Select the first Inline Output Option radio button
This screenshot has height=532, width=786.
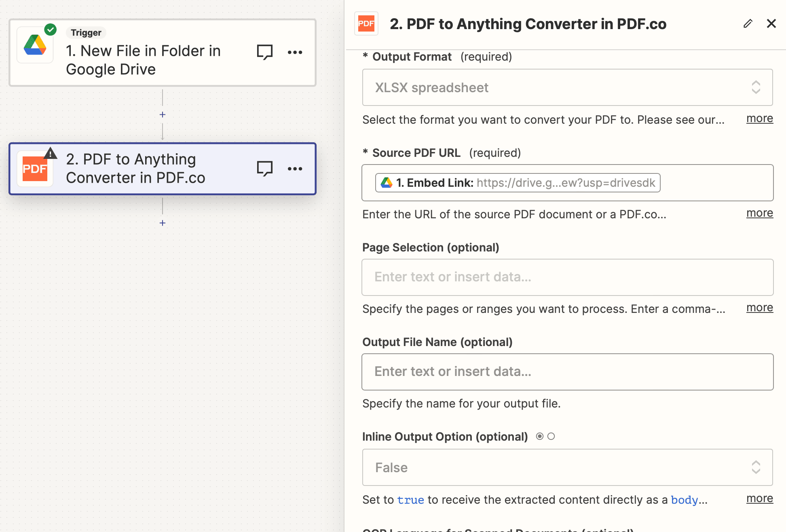coord(540,436)
